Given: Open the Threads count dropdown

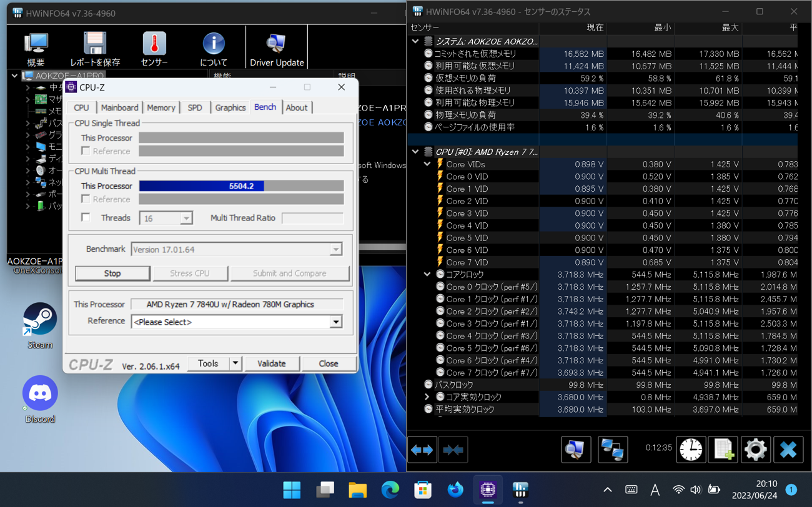Looking at the screenshot, I should [186, 219].
